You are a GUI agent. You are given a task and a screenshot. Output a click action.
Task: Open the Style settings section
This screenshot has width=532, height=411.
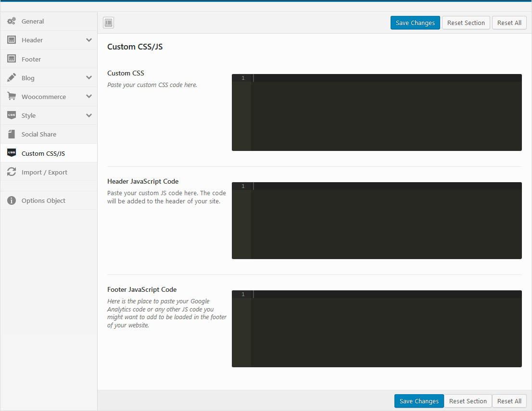[x=49, y=116]
